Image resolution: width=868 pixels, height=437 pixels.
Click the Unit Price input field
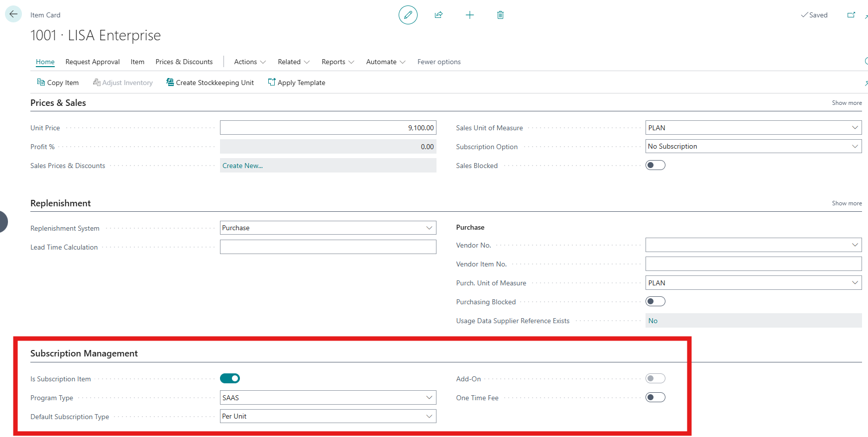tap(328, 128)
